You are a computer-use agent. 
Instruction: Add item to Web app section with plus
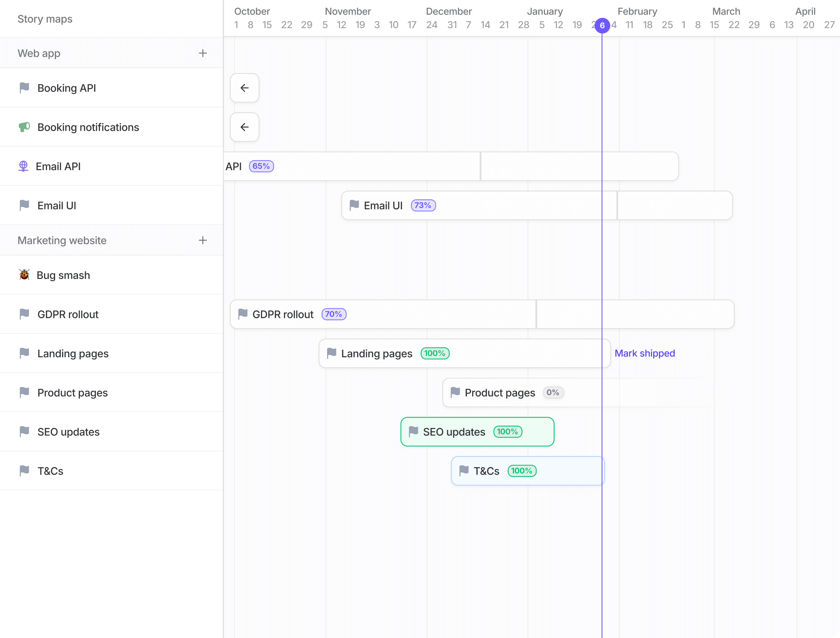click(203, 53)
